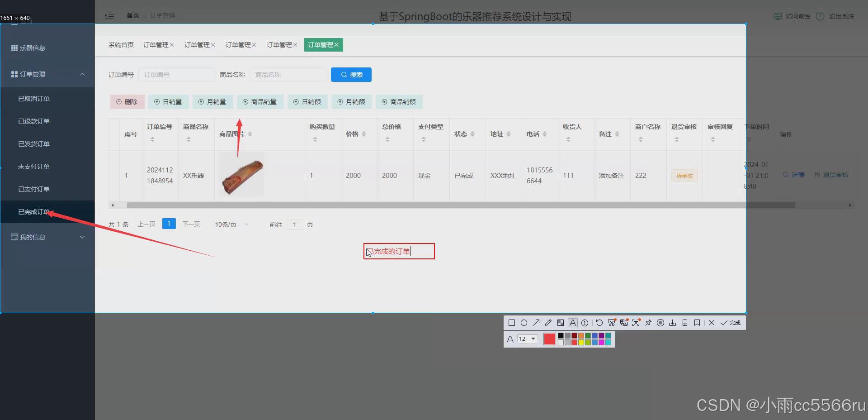Pin the screenshot to the screen
The image size is (868, 420).
(648, 323)
